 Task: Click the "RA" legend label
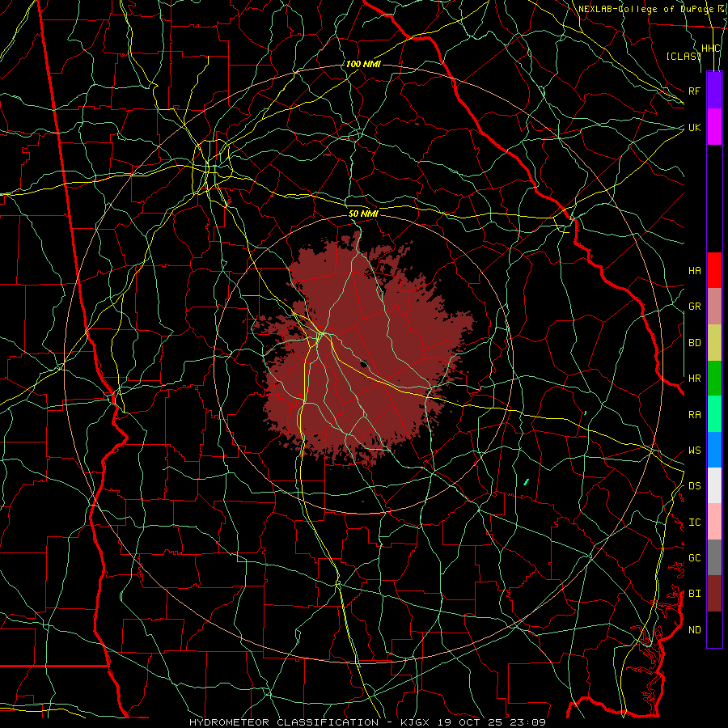pos(694,415)
